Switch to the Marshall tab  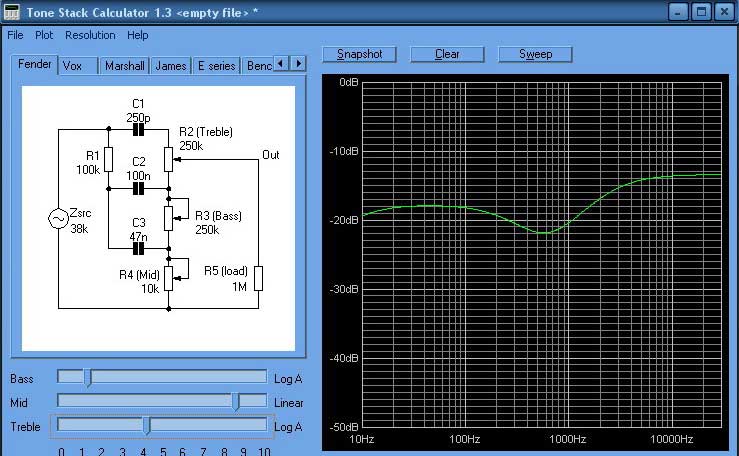point(124,66)
